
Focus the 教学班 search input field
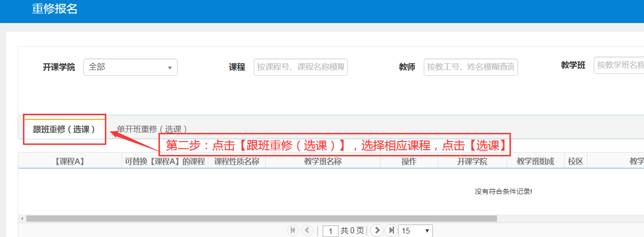pyautogui.click(x=619, y=65)
